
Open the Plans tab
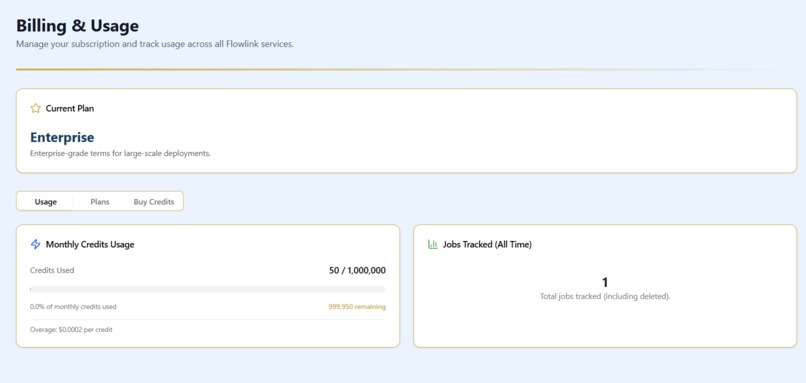(x=100, y=202)
